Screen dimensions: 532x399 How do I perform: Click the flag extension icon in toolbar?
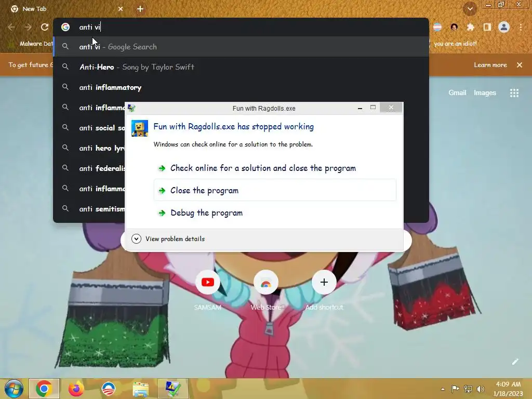[437, 27]
